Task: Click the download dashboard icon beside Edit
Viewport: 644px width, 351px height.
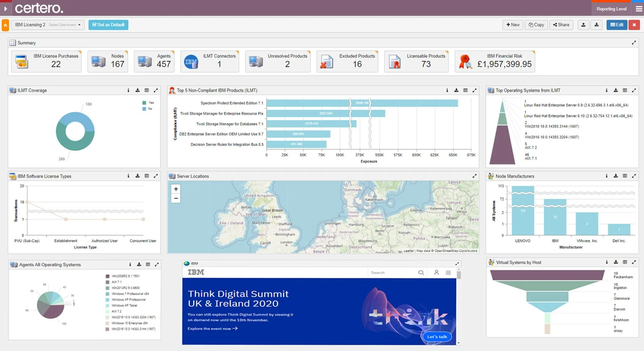Action: (597, 25)
